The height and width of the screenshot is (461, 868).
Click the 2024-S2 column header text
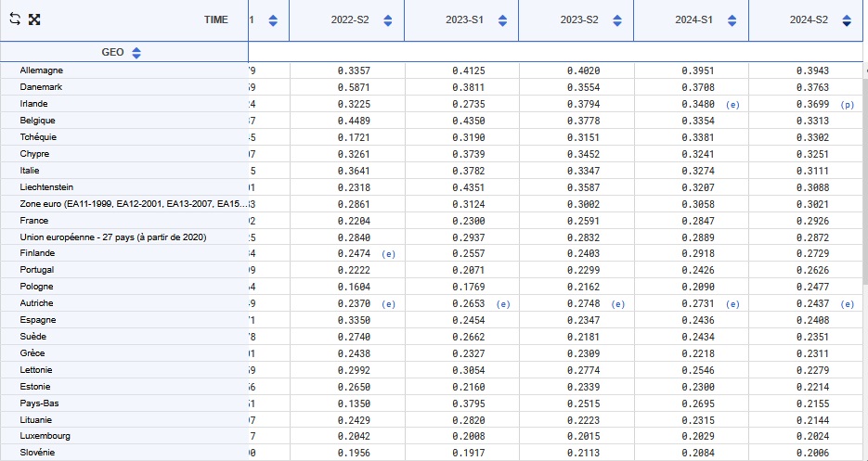tap(809, 19)
